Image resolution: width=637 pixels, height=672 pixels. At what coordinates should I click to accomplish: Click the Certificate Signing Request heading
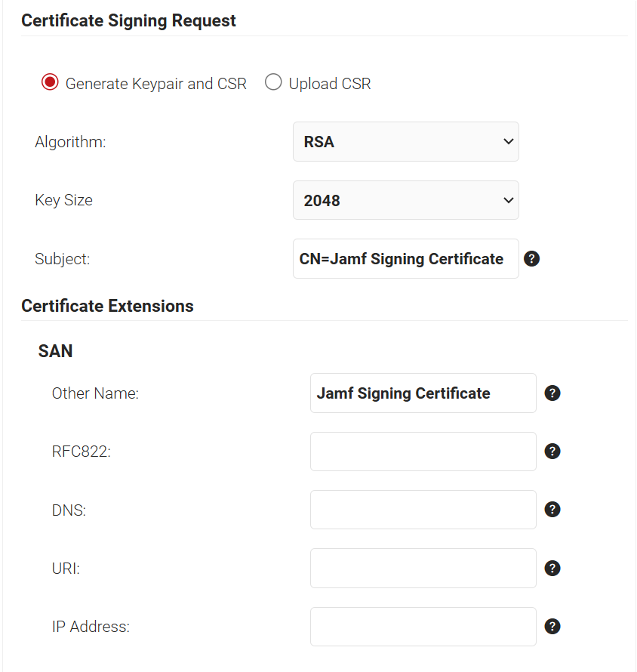tap(128, 20)
